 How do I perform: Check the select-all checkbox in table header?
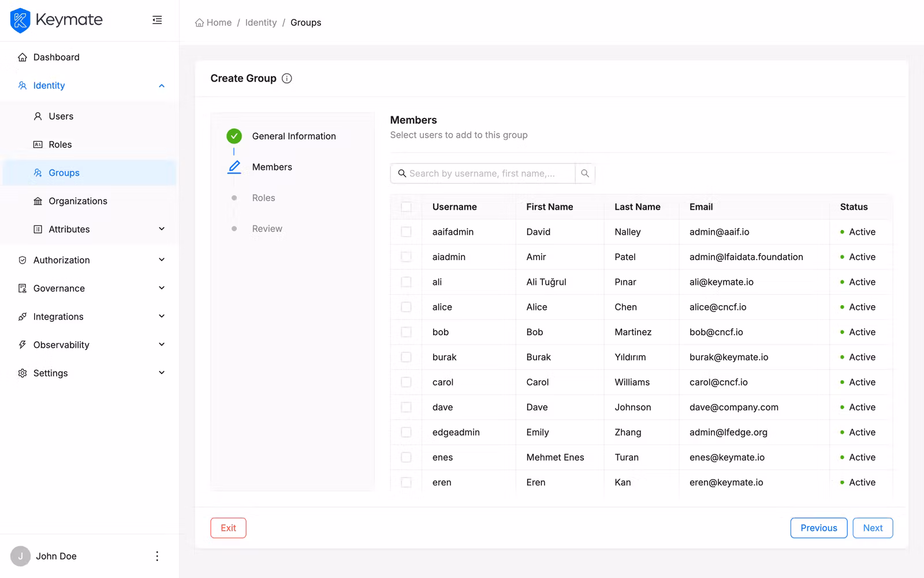click(407, 206)
